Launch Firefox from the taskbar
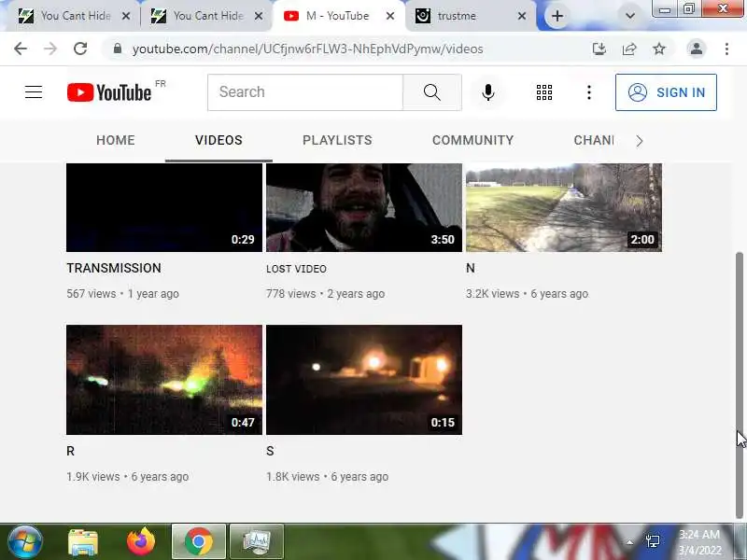Screen dimensions: 747x560 pos(141,541)
